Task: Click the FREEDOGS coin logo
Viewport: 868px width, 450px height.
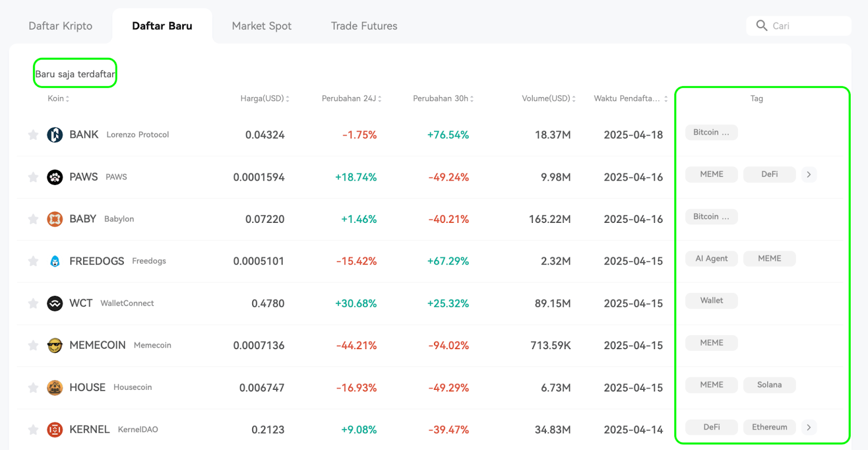Action: coord(55,261)
